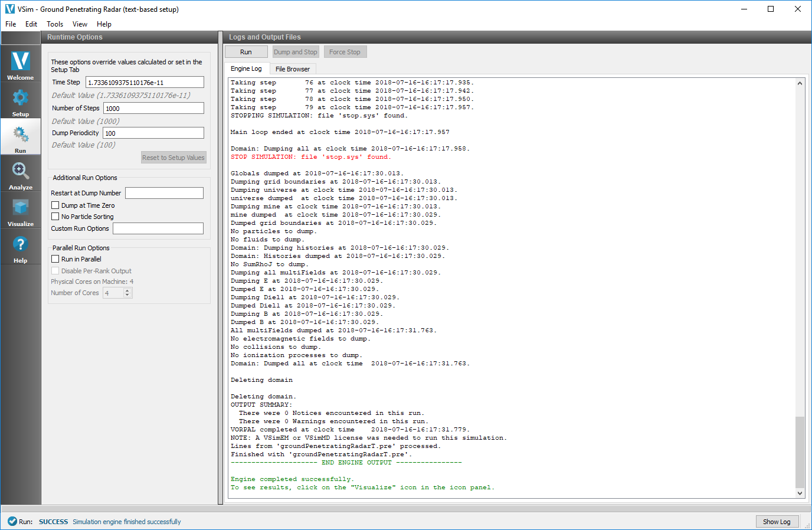
Task: Enable Run in Parallel checkbox
Action: point(55,259)
